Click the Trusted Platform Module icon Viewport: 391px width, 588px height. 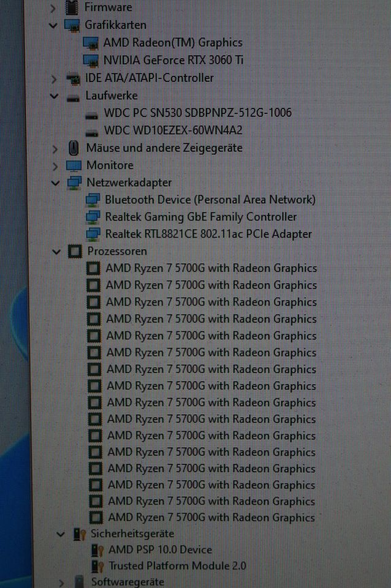97,566
